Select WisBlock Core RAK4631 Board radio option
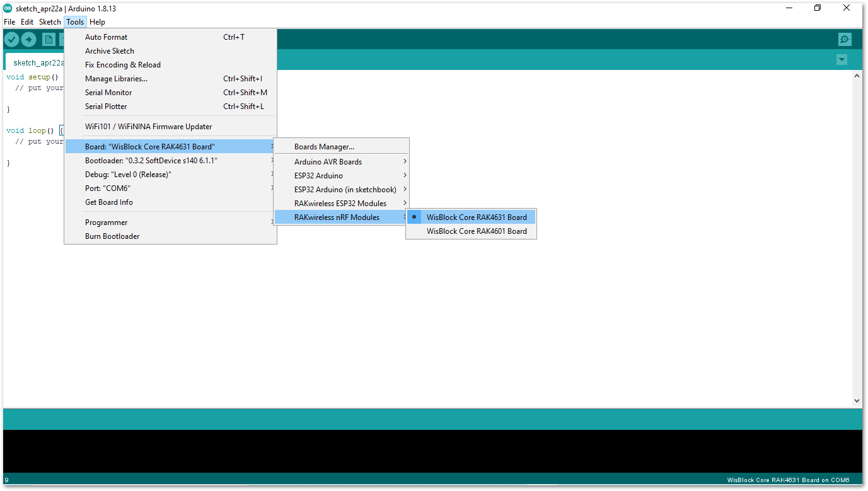 (x=471, y=217)
